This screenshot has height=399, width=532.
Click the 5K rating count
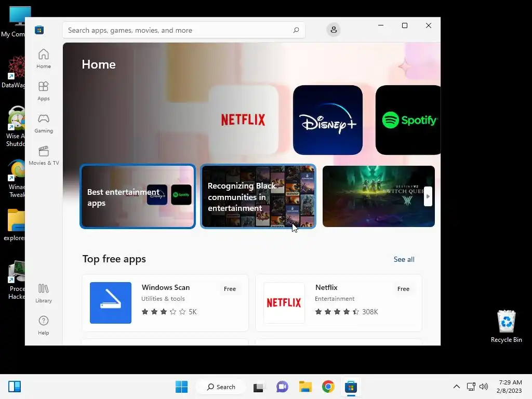coord(193,312)
